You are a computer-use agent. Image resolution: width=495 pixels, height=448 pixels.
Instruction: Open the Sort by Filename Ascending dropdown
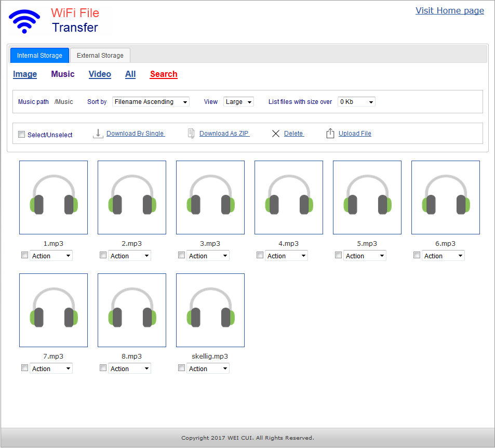point(151,102)
